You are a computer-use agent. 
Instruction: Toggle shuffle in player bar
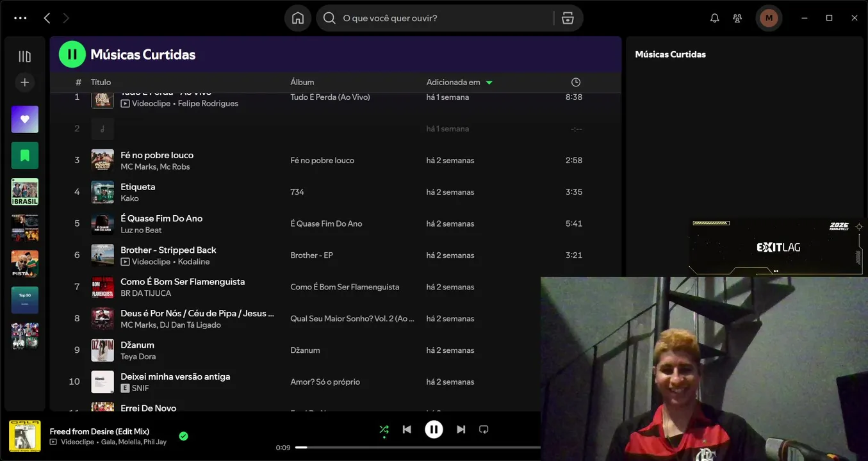pyautogui.click(x=384, y=430)
